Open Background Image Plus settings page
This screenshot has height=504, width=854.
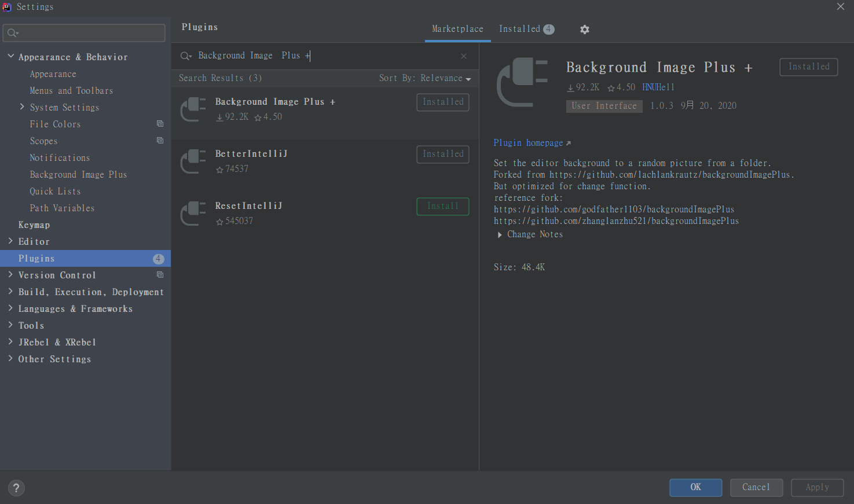78,175
